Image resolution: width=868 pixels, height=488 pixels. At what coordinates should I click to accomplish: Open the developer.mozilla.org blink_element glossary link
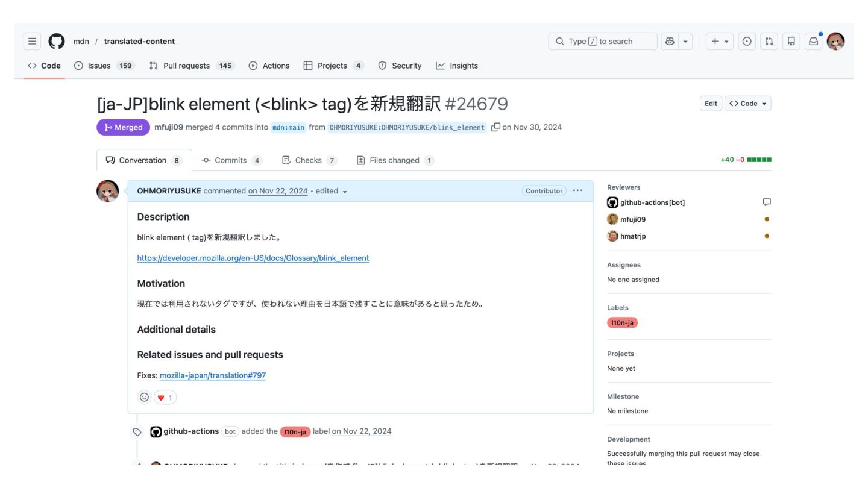pyautogui.click(x=253, y=258)
